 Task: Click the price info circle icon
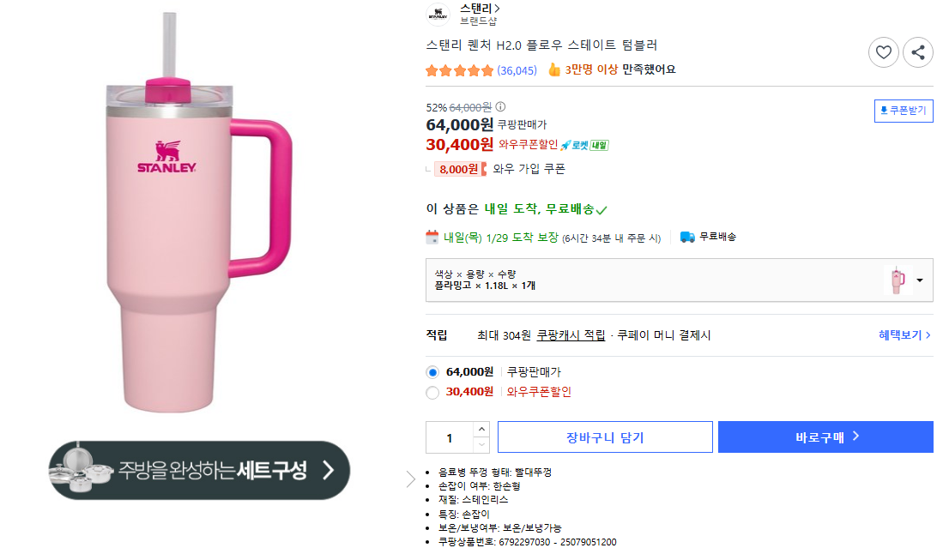pyautogui.click(x=501, y=107)
